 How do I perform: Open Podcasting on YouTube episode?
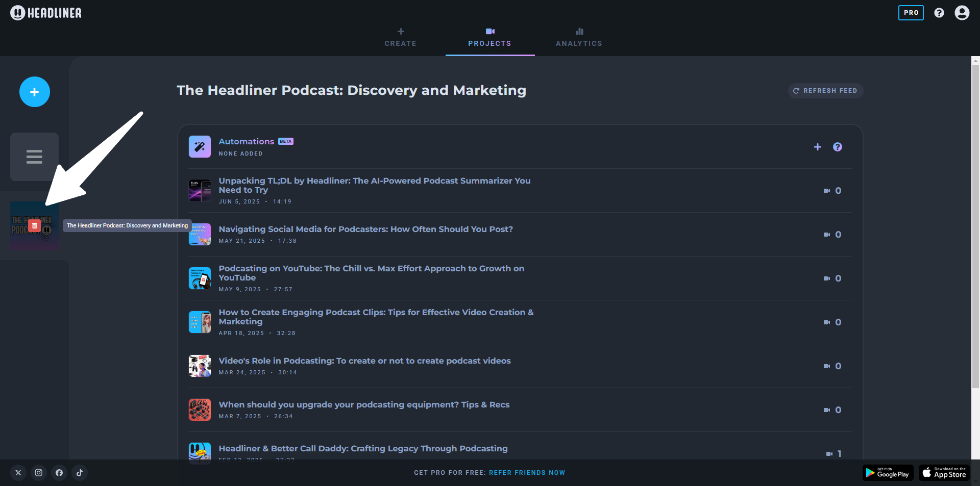(x=371, y=273)
